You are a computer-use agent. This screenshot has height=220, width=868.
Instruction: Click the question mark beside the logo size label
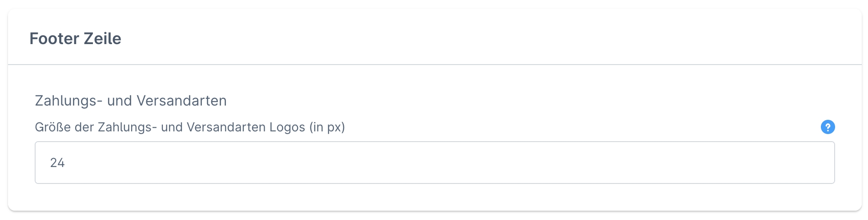click(x=828, y=127)
